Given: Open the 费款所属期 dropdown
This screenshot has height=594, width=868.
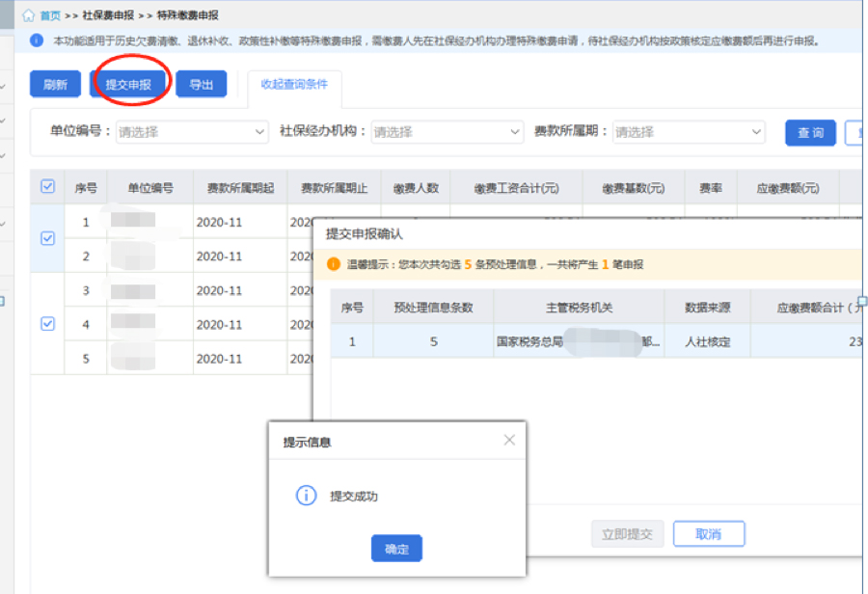Looking at the screenshot, I should click(x=689, y=132).
